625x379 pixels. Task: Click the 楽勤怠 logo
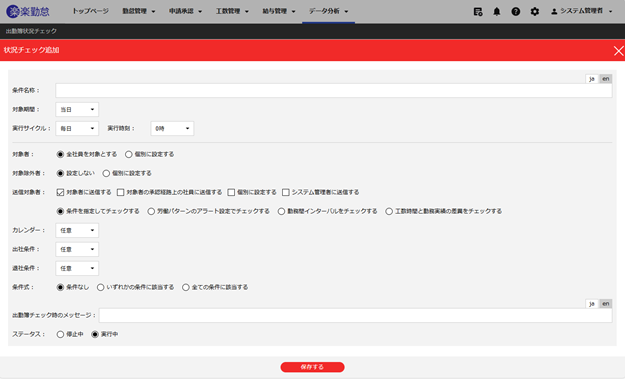pos(28,11)
